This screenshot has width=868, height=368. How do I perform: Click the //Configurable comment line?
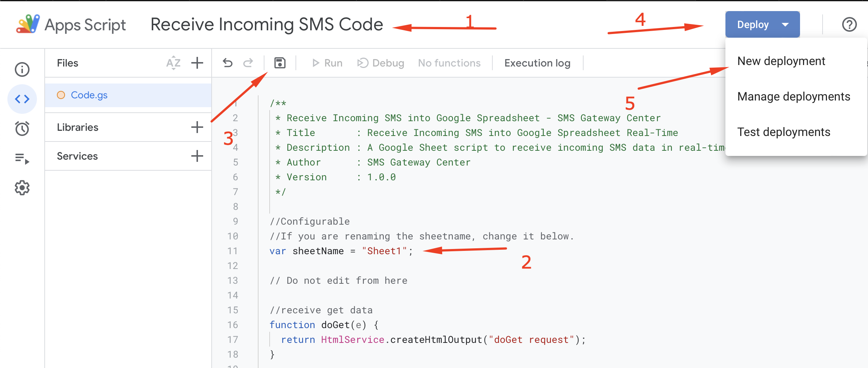[310, 221]
